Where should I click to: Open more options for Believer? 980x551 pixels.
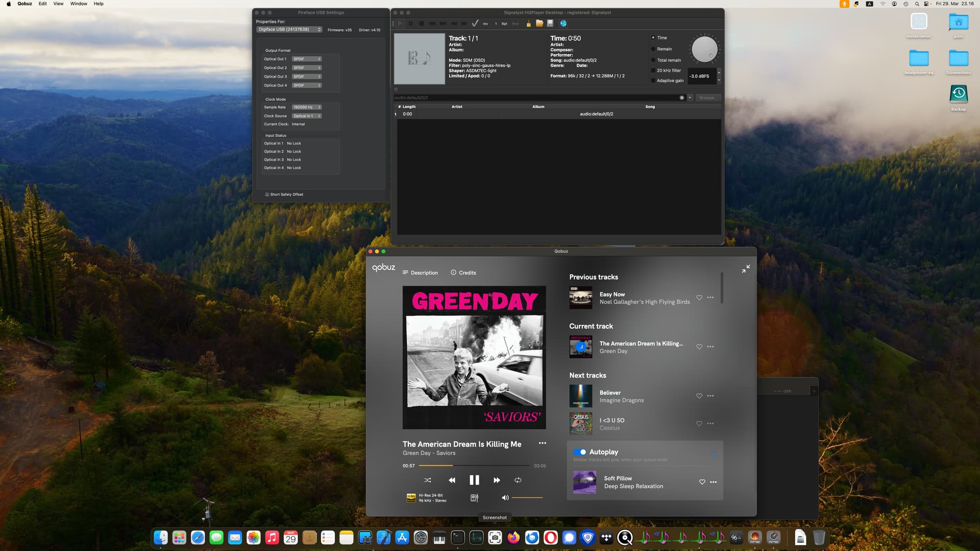click(x=710, y=396)
